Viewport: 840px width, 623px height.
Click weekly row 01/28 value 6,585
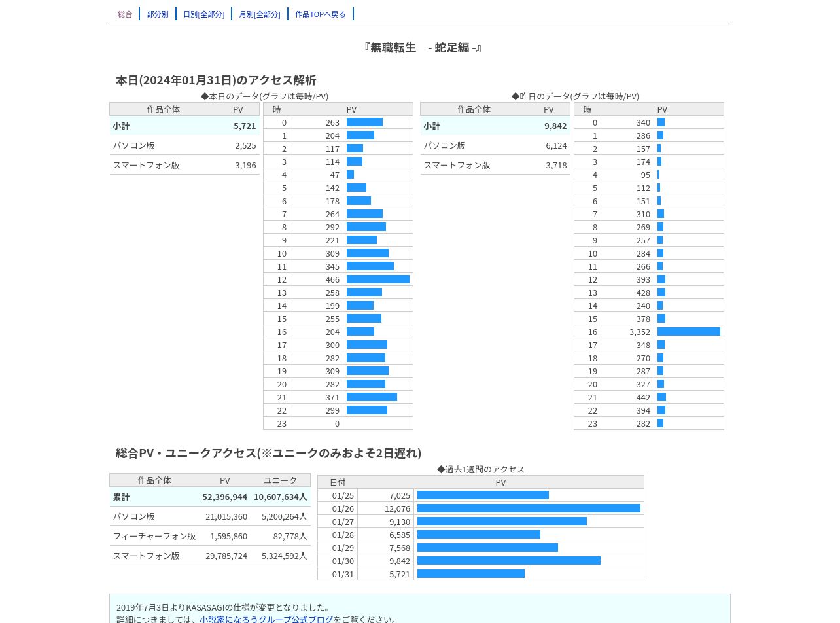coord(399,535)
